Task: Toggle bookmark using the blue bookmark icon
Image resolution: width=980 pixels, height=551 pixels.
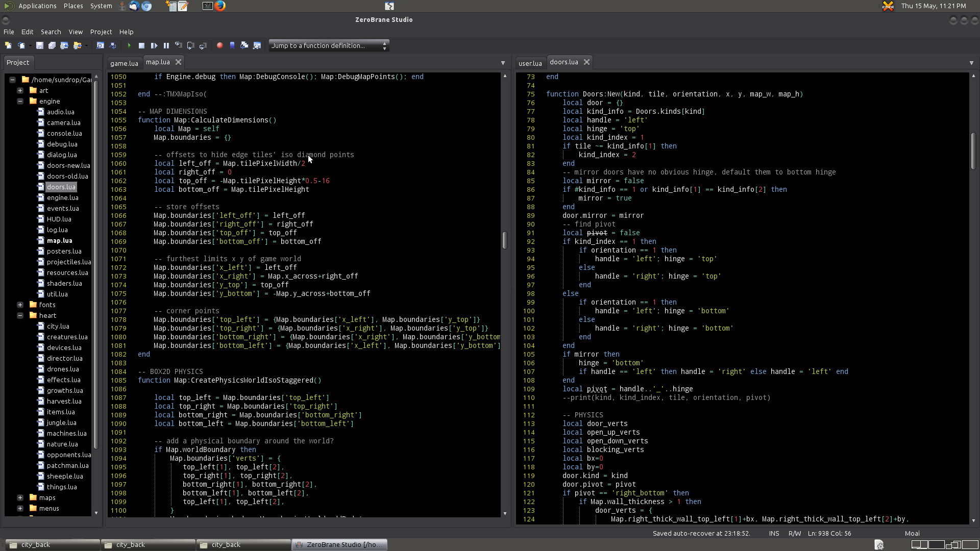Action: [232, 46]
